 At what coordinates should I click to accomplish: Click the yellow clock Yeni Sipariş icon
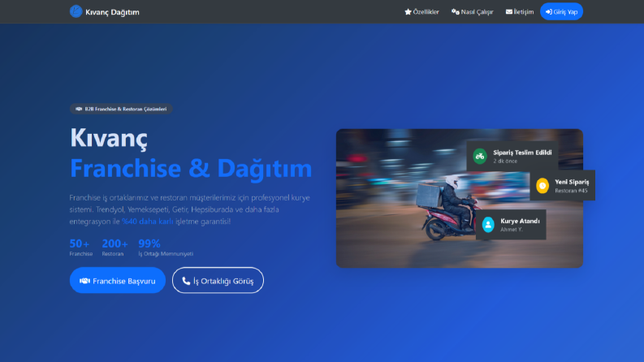pyautogui.click(x=542, y=186)
